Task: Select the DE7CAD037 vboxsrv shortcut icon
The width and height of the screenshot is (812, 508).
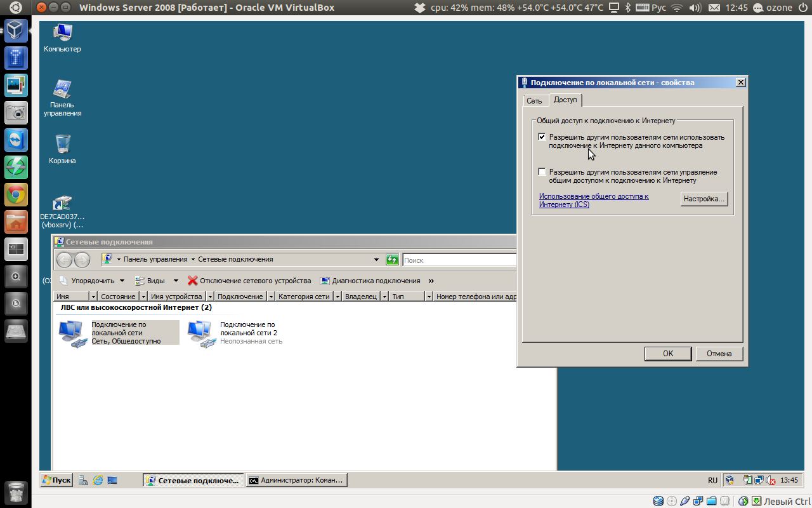Action: 62,212
